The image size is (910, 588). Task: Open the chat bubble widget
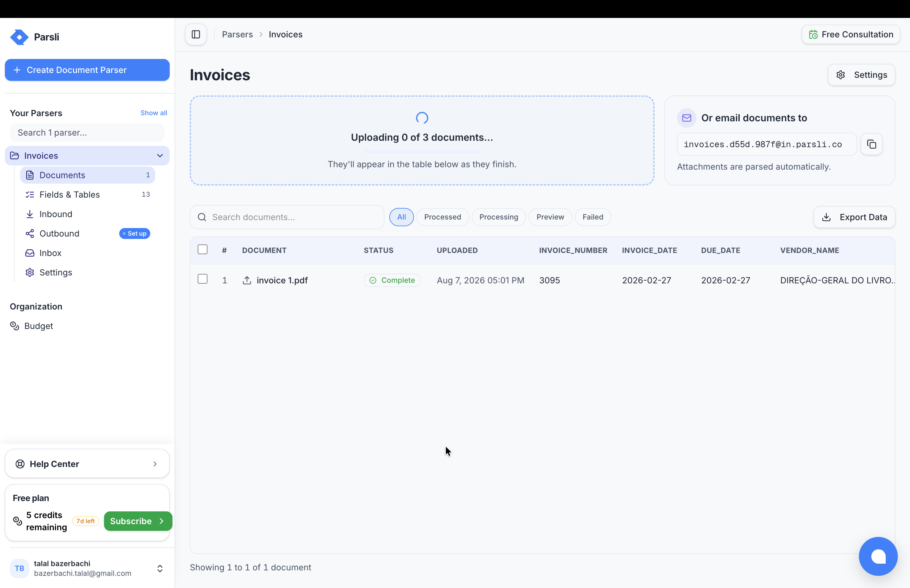(878, 556)
